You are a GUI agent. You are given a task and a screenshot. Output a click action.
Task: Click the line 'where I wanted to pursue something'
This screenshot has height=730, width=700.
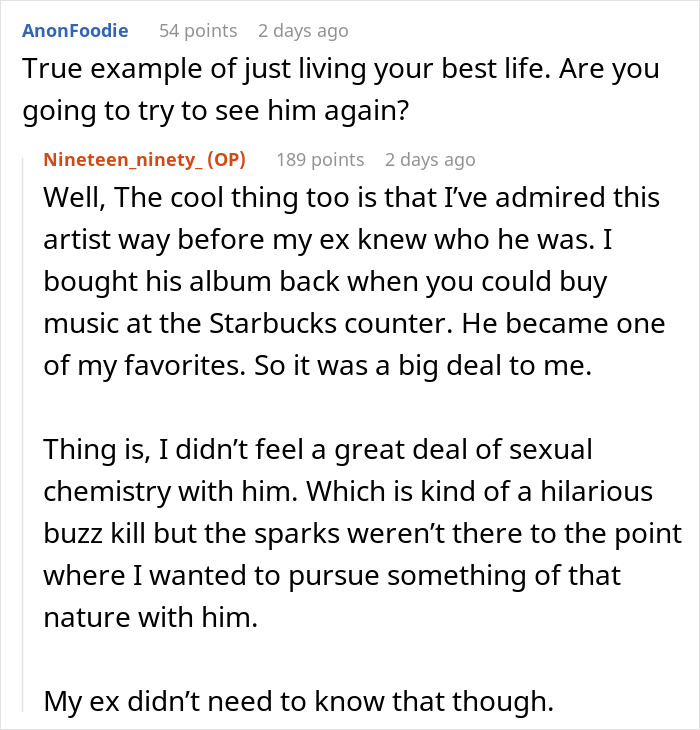point(332,575)
